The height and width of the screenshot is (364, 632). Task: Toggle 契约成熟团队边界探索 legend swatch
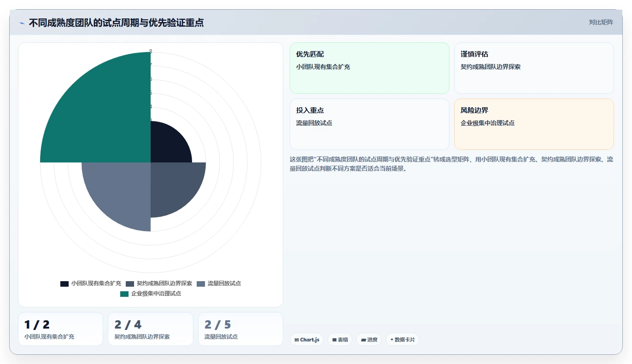point(130,283)
